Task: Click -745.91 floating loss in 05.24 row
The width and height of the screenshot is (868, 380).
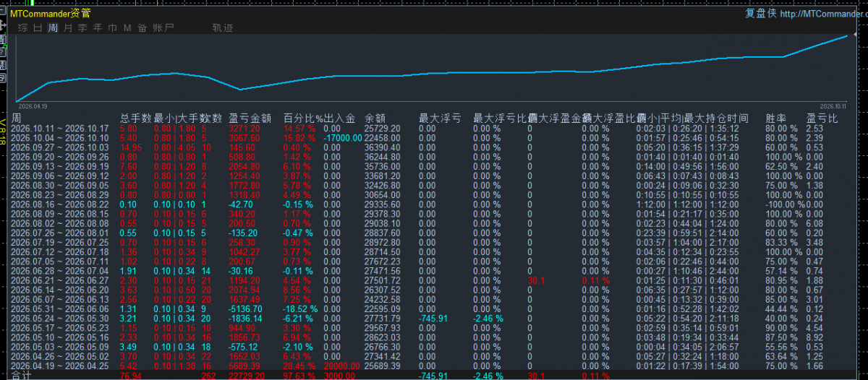Action: [433, 318]
